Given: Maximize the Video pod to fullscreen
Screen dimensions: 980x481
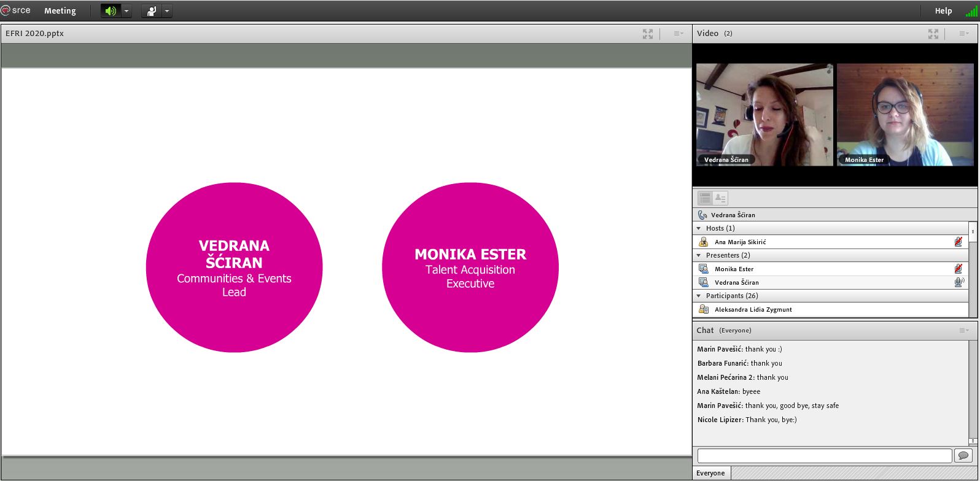Looking at the screenshot, I should [x=933, y=34].
